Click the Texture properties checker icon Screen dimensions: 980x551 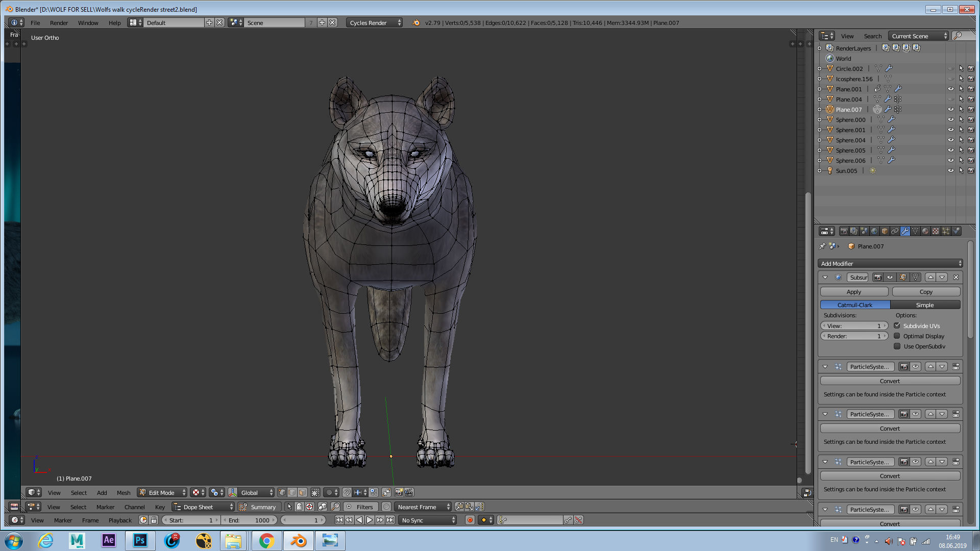pos(936,231)
